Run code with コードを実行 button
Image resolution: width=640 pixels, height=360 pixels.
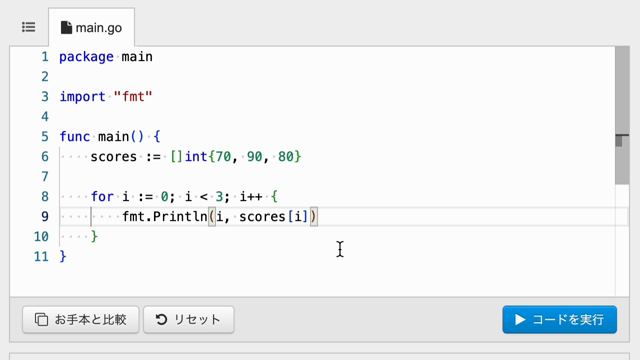click(x=560, y=320)
